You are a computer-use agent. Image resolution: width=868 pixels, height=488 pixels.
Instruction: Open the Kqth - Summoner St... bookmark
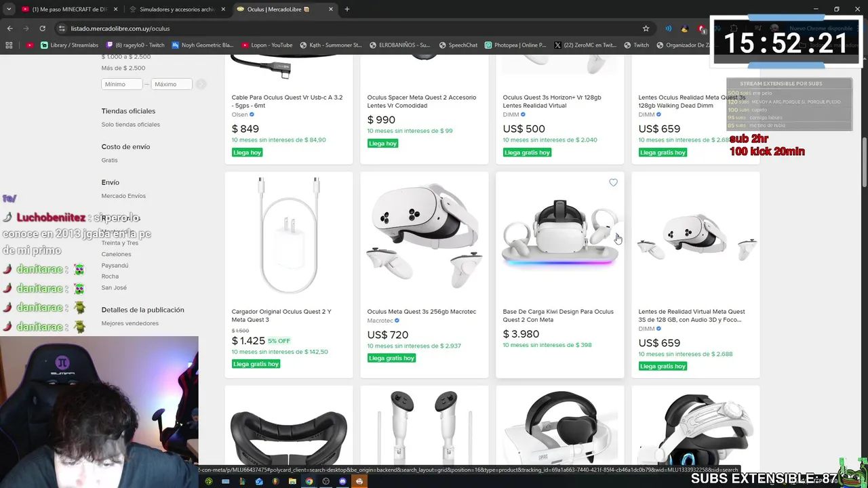330,45
